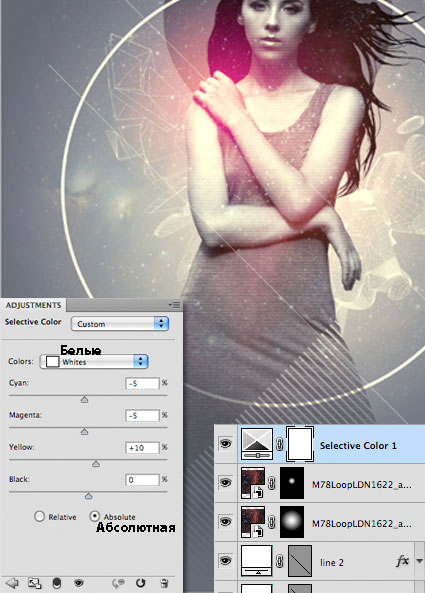The height and width of the screenshot is (593, 425).
Task: Open the Selective Color preset dropdown showing Custom
Action: point(120,324)
